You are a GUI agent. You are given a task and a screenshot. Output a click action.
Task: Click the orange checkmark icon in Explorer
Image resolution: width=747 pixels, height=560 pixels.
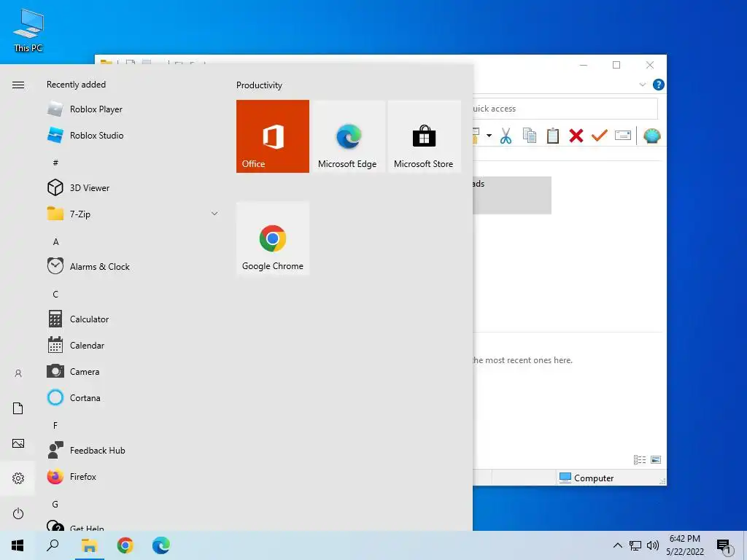pyautogui.click(x=600, y=136)
